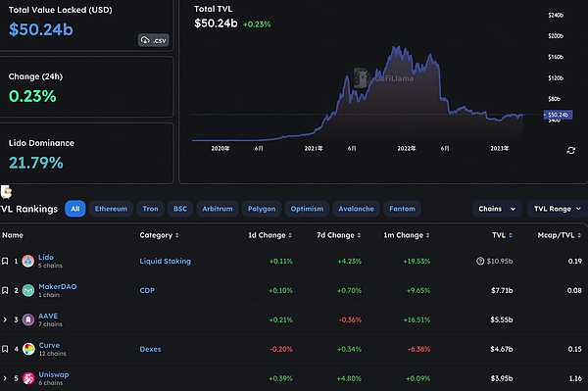588x391 pixels.
Task: Expand the AAVE row chevron
Action: [5, 319]
